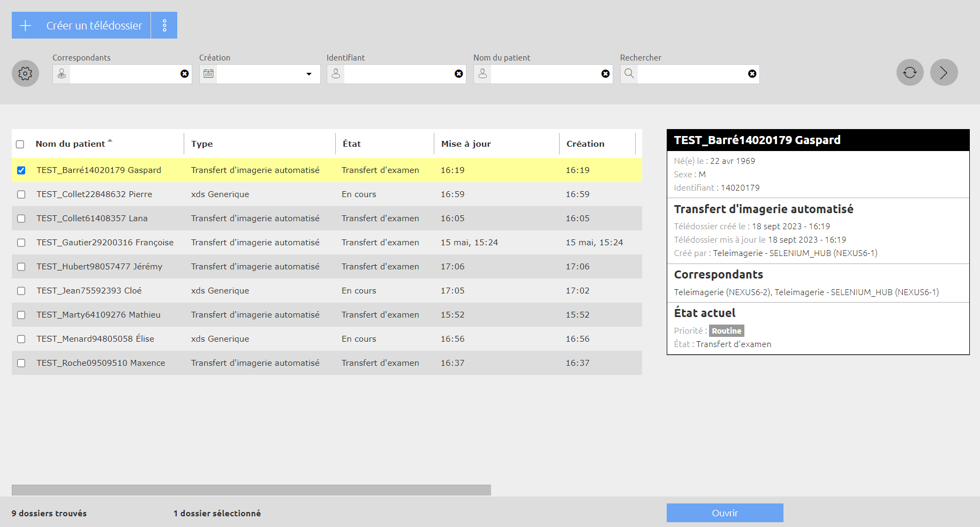Screen dimensions: 980x527
Task: Check the TEST_Roche09509510 Maxence row checkbox
Action: coord(21,363)
